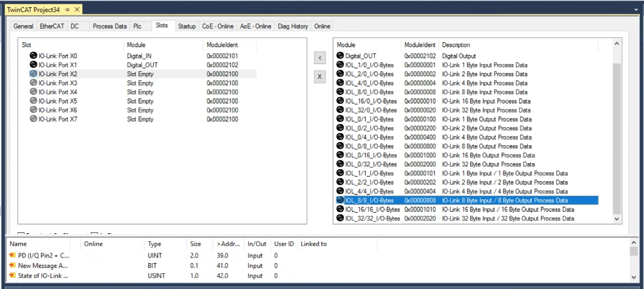The image size is (644, 289).
Task: Click the New Message A... variable icon
Action: [12, 265]
